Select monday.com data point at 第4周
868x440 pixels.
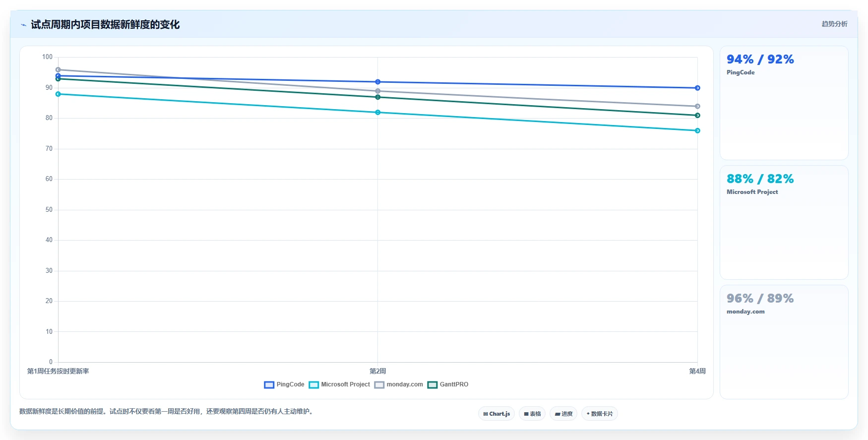tap(697, 106)
